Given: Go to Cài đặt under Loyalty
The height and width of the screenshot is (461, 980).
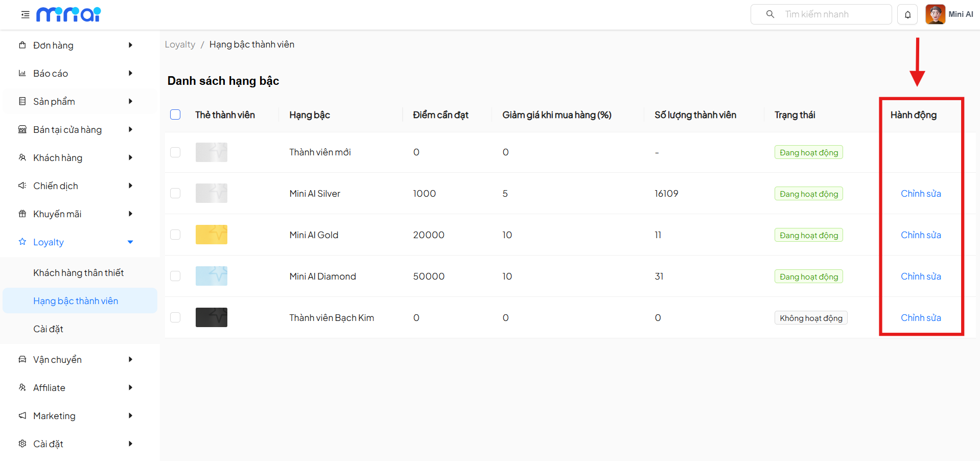Looking at the screenshot, I should [49, 329].
